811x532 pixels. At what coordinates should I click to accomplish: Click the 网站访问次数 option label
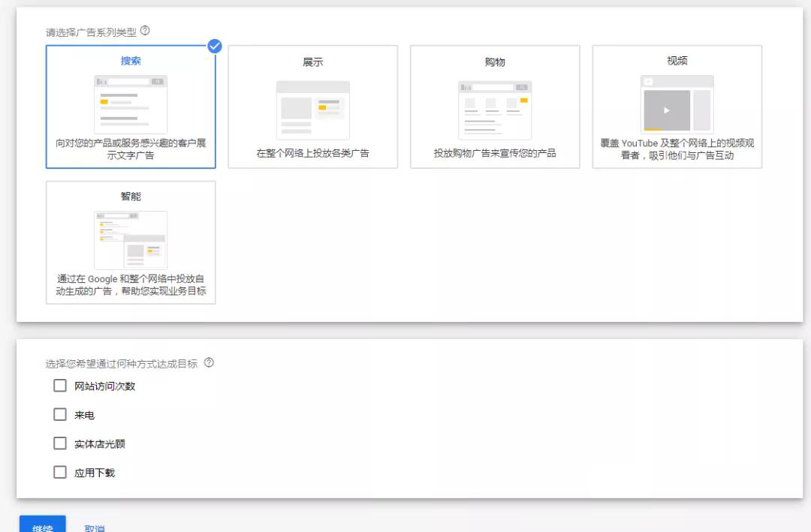click(104, 386)
